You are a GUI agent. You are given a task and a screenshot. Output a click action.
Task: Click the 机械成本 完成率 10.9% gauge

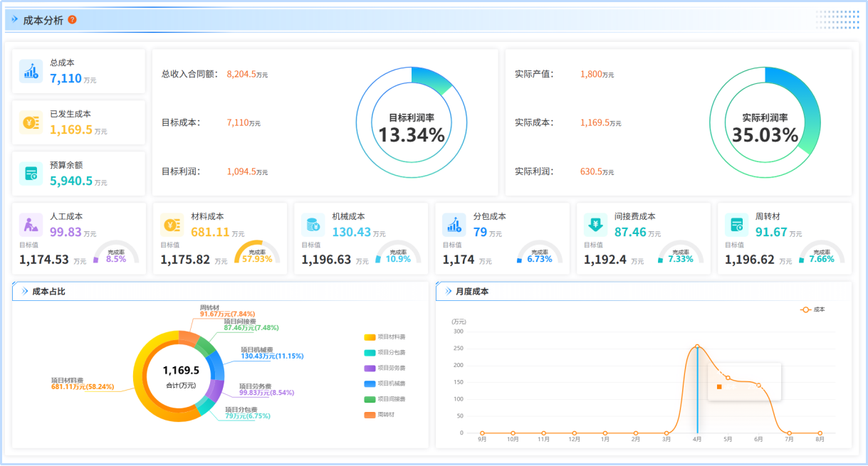click(x=398, y=254)
